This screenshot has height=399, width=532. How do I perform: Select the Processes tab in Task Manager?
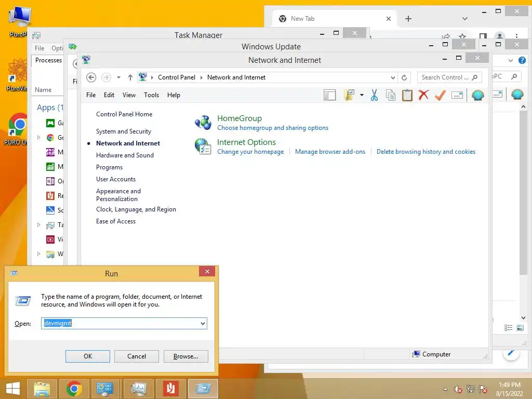(x=48, y=60)
